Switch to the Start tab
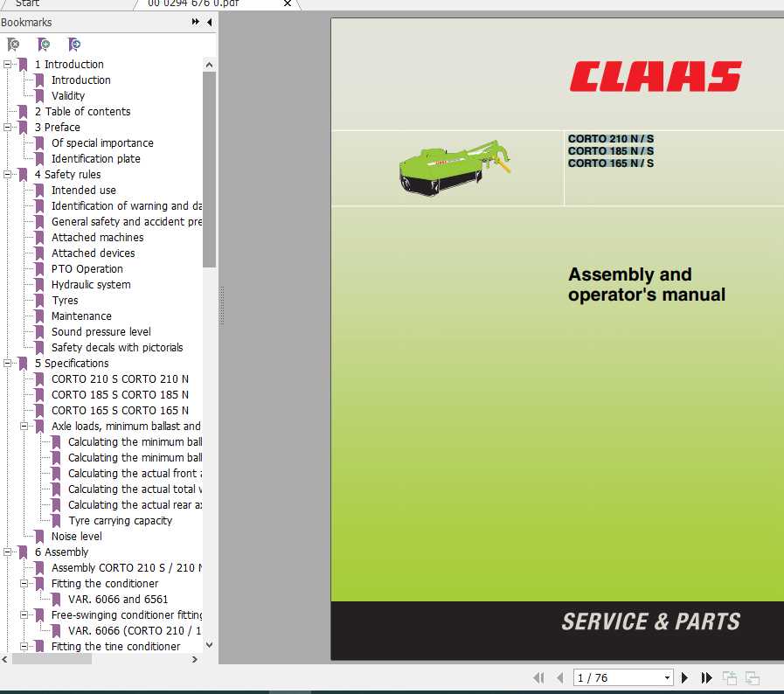 coord(27,3)
